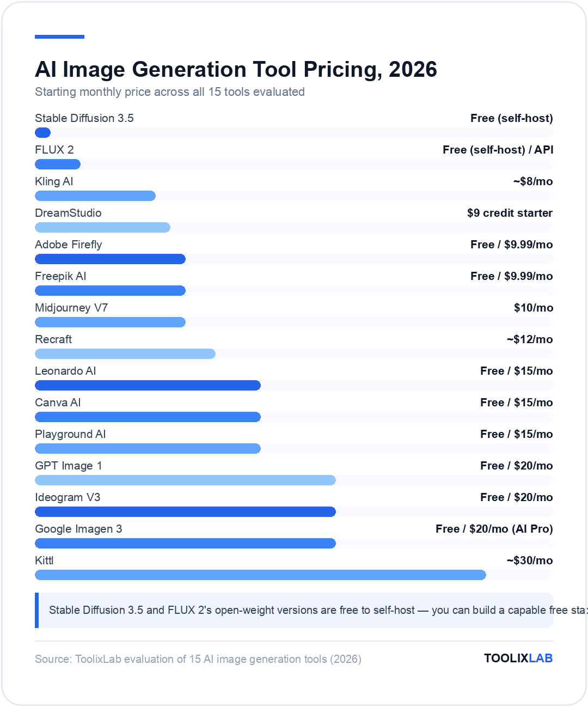588x707 pixels.
Task: Click the 'Ideogram V3' label
Action: point(68,497)
